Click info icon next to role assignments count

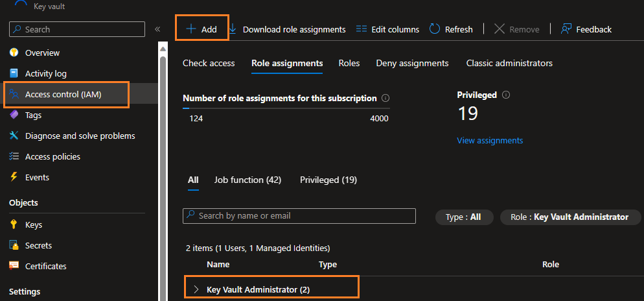tap(385, 98)
